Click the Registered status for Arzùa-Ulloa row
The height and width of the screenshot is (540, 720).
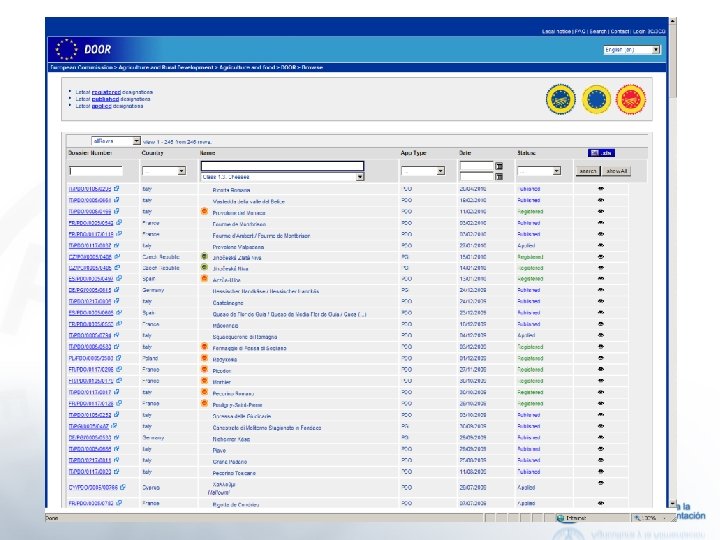tap(530, 279)
